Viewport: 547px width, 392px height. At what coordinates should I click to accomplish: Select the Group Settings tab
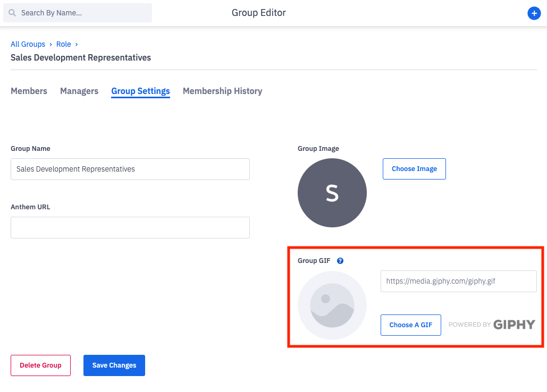click(x=140, y=91)
